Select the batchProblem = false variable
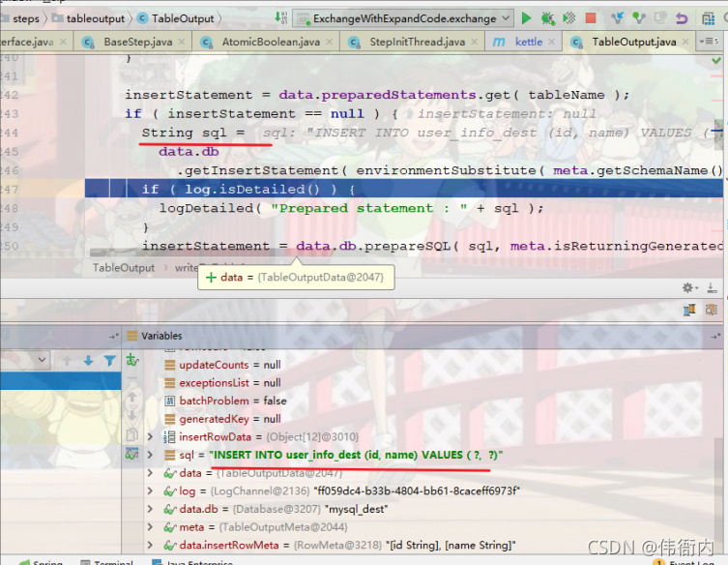 225,401
